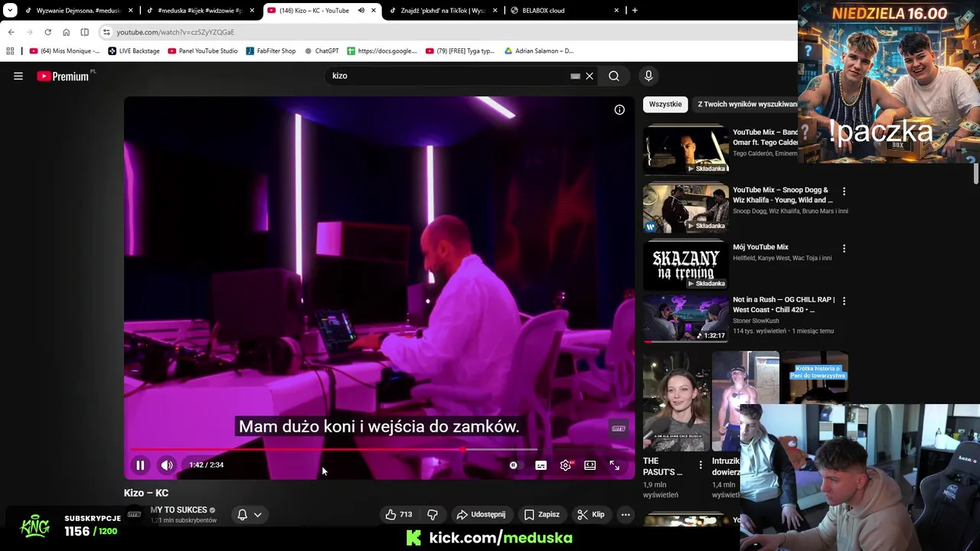This screenshot has width=980, height=551.
Task: Open options for Mój YouTube Mix
Action: pyautogui.click(x=844, y=249)
